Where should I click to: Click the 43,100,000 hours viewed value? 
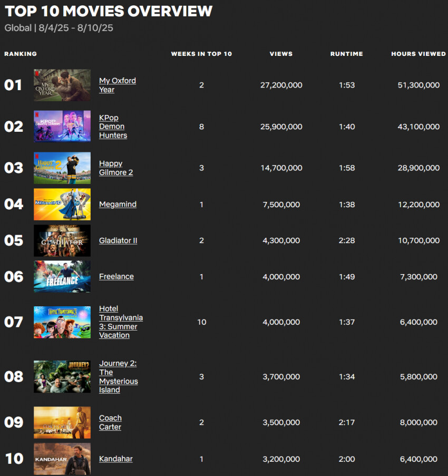(x=418, y=127)
